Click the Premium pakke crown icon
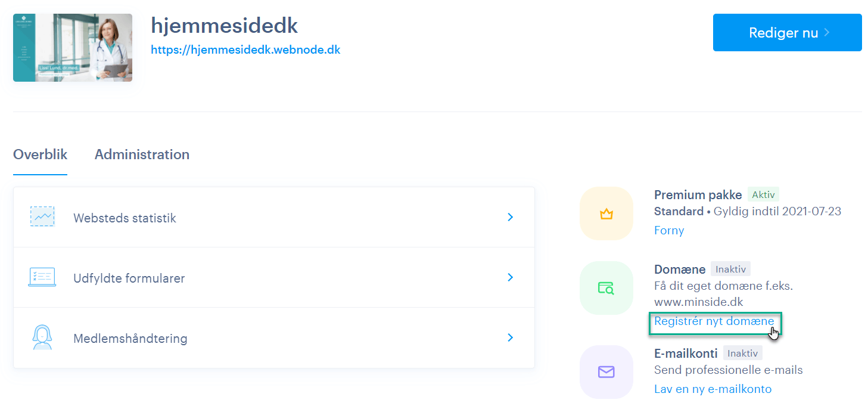 click(x=606, y=213)
